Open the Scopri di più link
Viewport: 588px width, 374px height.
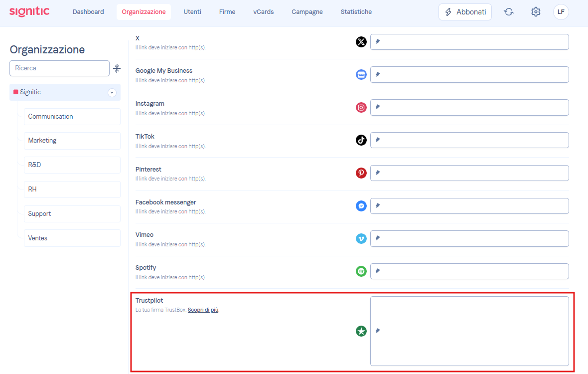tap(203, 310)
